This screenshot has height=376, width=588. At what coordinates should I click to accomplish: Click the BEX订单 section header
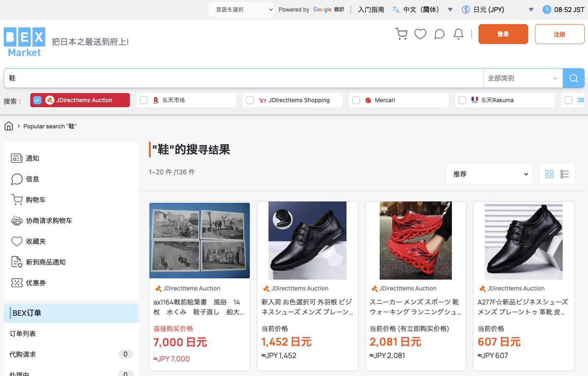(x=71, y=313)
